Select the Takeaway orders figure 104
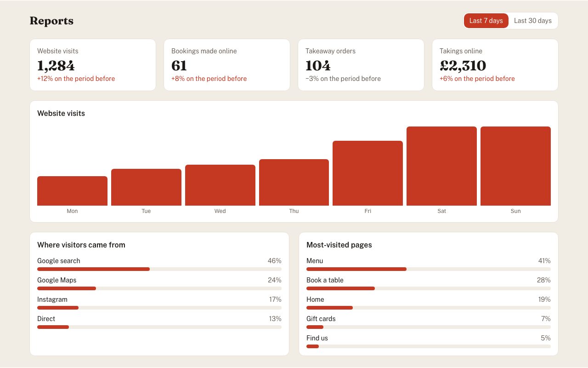588x368 pixels. point(318,66)
